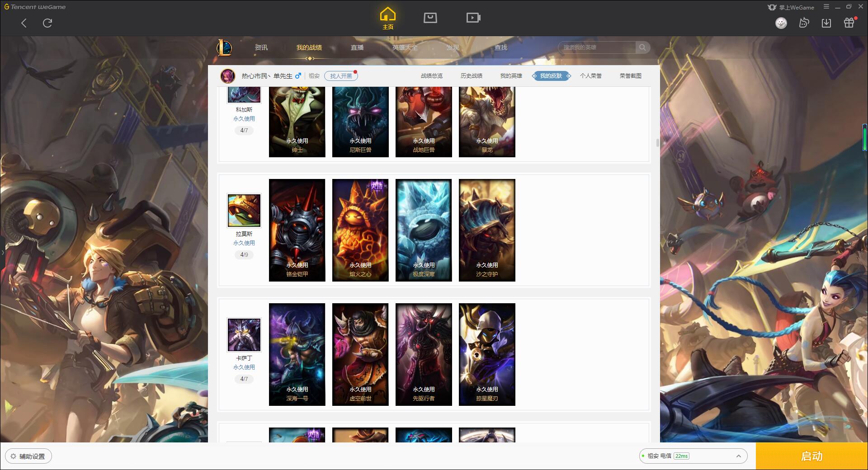
Task: Focus the 搜索我的英雄 search field
Action: pyautogui.click(x=598, y=47)
